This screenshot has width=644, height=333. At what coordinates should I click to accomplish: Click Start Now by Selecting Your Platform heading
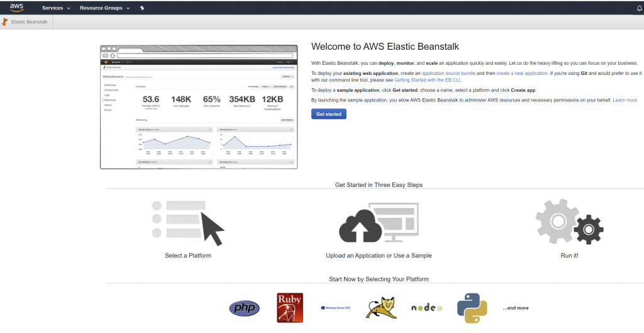(x=379, y=279)
